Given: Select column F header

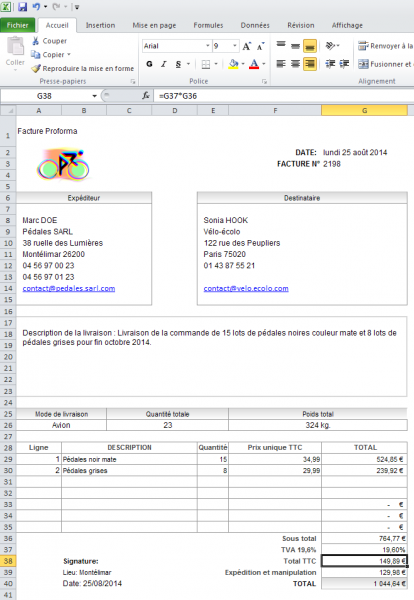Looking at the screenshot, I should pos(275,111).
